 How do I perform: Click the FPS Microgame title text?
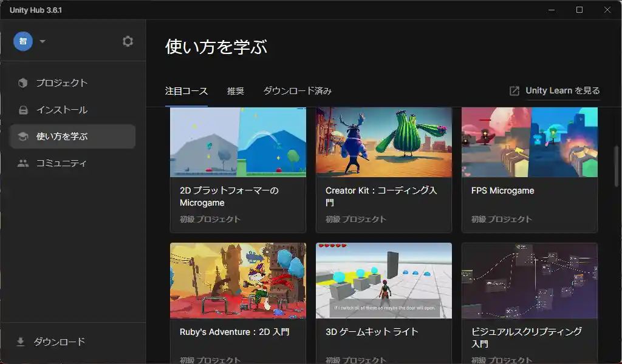(502, 190)
